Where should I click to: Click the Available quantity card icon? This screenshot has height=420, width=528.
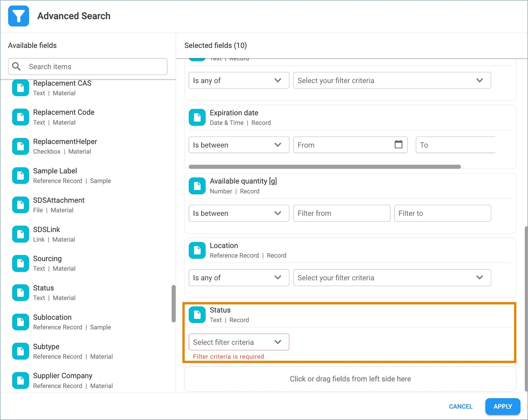click(197, 186)
